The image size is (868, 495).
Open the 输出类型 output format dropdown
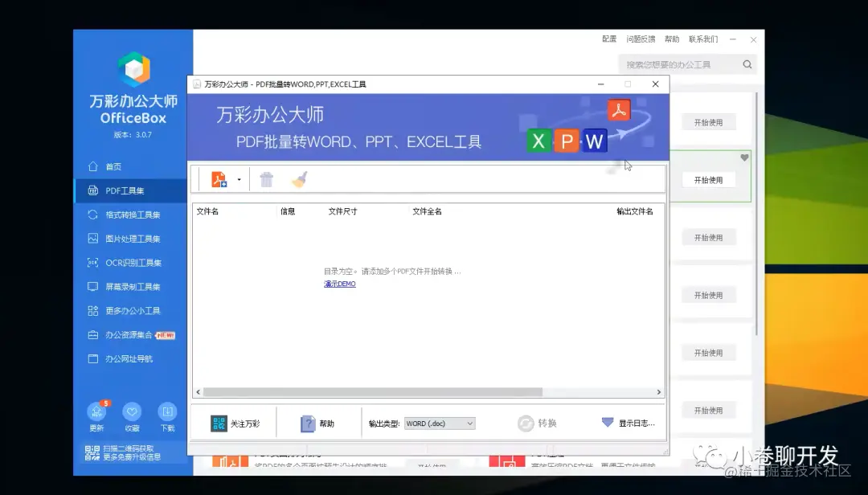pyautogui.click(x=440, y=423)
